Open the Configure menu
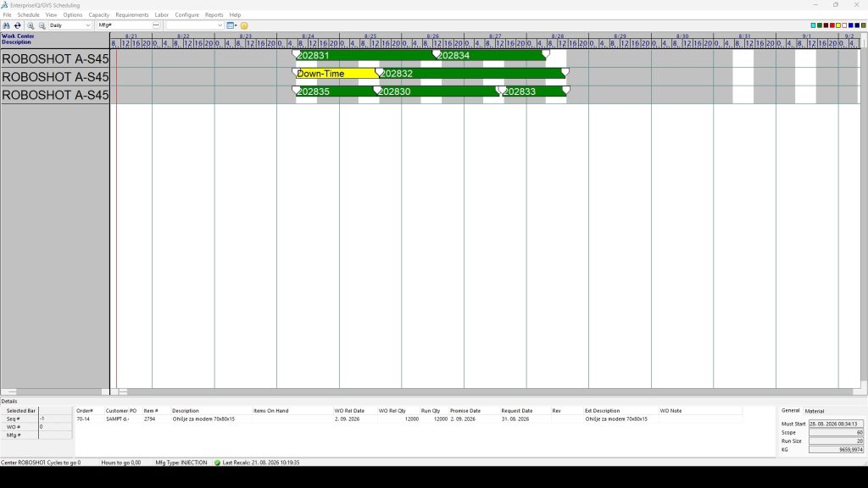The height and width of the screenshot is (488, 868). pyautogui.click(x=187, y=15)
